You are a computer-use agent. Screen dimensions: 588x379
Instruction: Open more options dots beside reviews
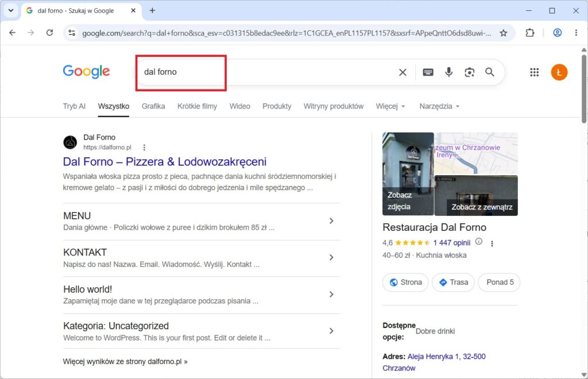click(492, 243)
